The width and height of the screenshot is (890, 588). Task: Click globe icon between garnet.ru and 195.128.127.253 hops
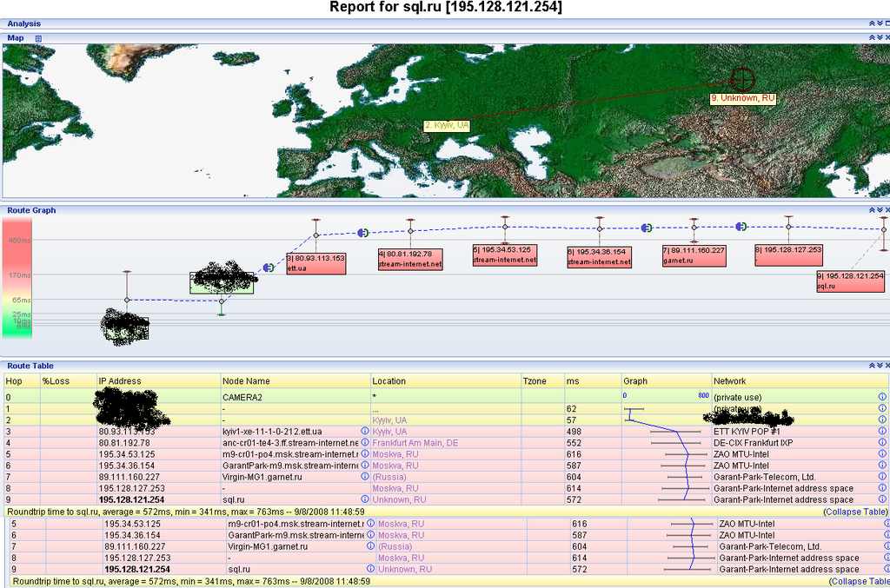tap(741, 227)
